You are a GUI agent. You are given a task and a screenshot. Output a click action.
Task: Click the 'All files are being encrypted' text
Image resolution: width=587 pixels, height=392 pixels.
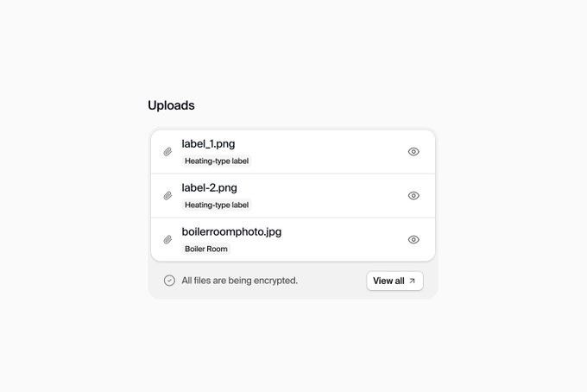239,281
